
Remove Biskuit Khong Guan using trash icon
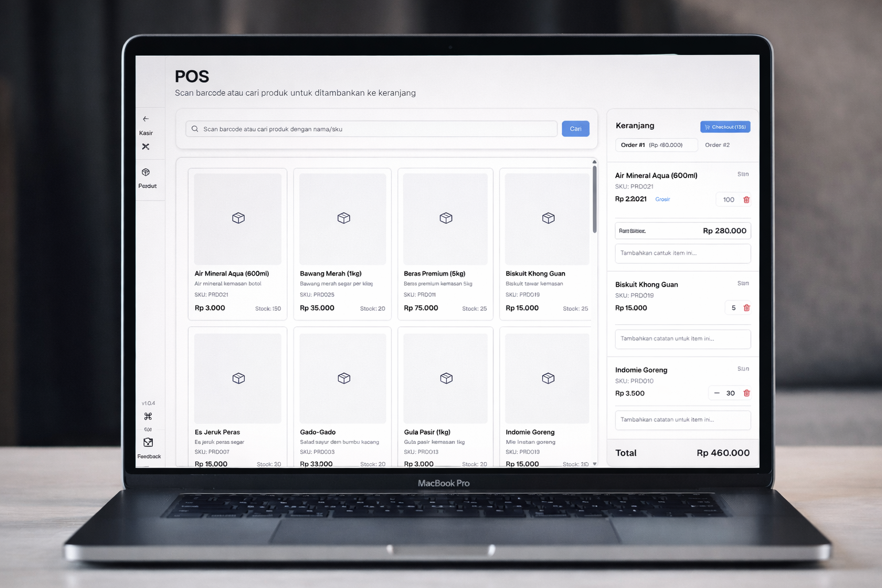746,308
